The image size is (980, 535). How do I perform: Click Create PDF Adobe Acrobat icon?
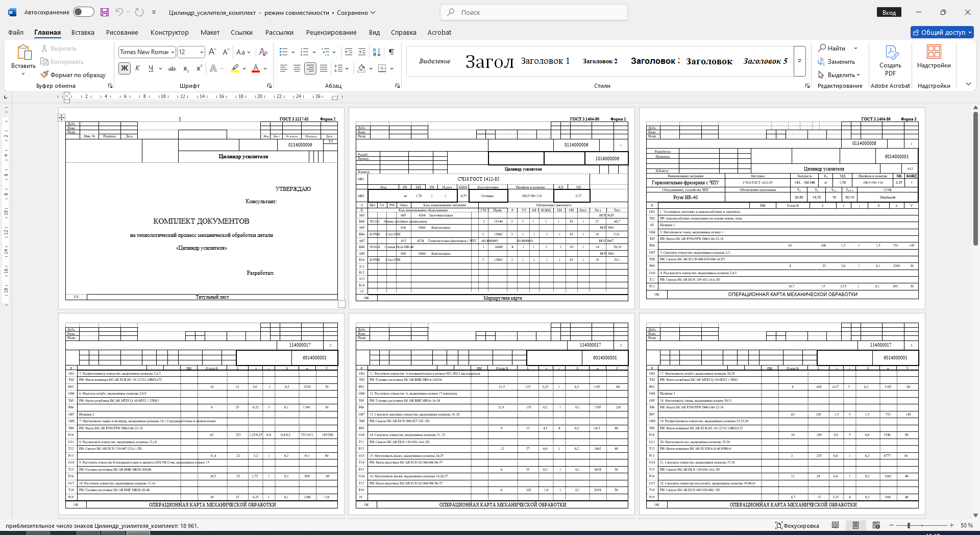[890, 60]
